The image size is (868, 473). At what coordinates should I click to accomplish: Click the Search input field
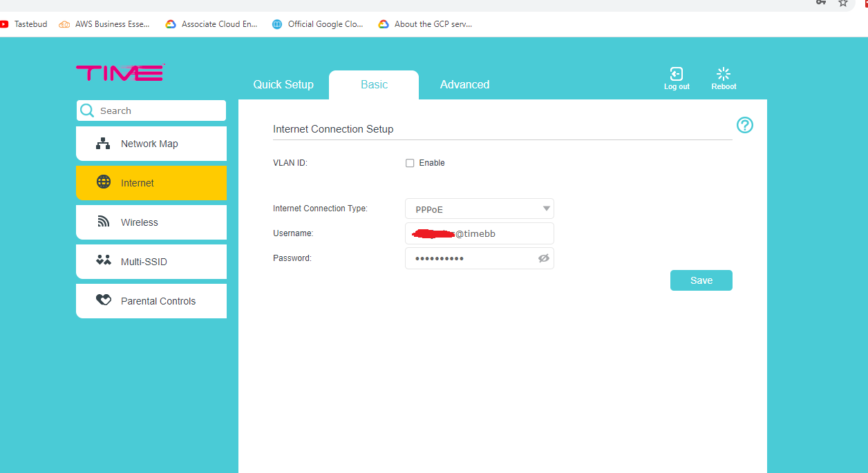151,110
